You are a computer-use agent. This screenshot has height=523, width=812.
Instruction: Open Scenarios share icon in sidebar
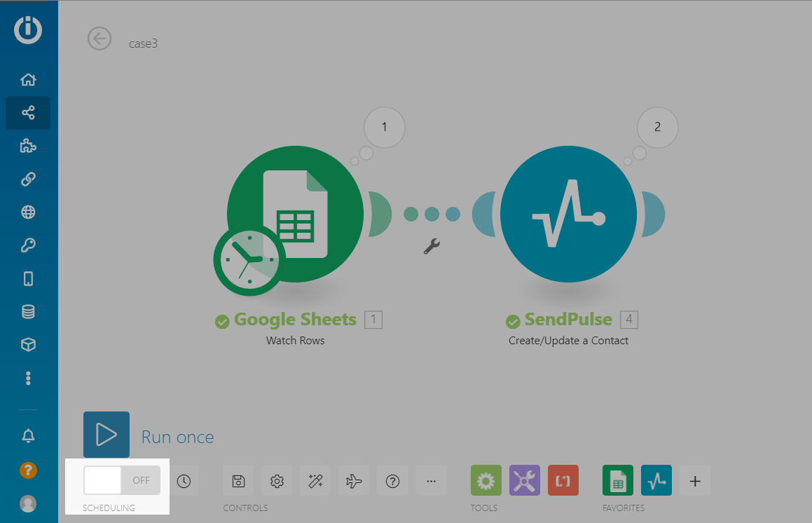pyautogui.click(x=28, y=112)
